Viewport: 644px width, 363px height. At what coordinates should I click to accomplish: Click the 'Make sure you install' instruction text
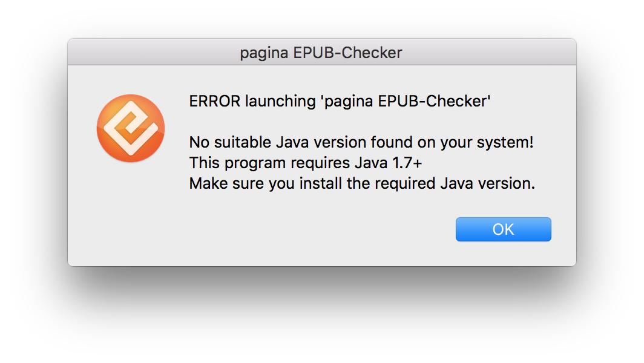[361, 183]
